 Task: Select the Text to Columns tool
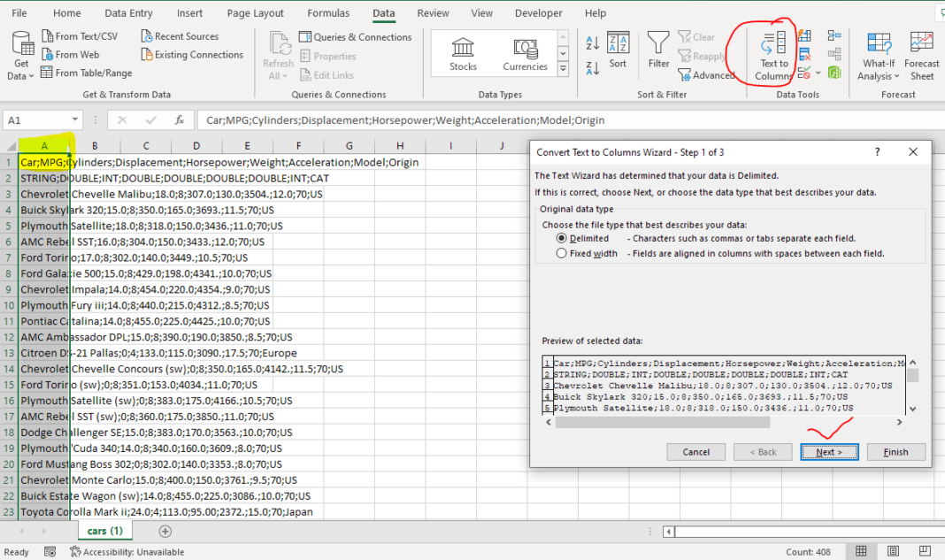[x=772, y=53]
